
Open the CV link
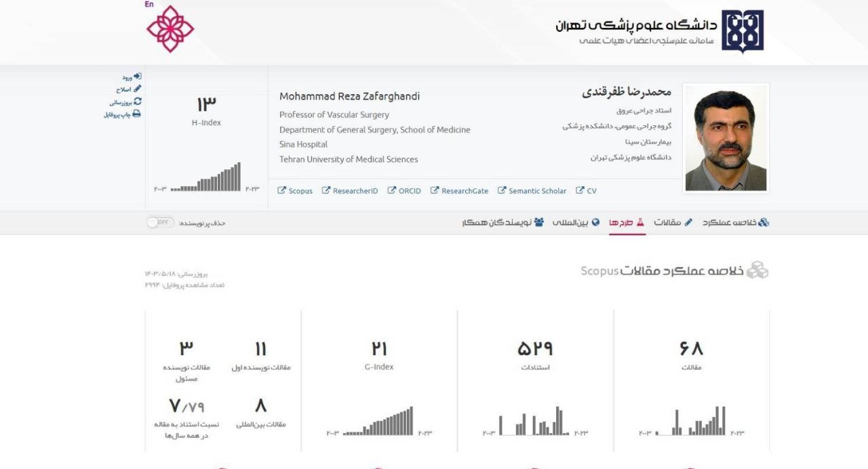pyautogui.click(x=591, y=191)
